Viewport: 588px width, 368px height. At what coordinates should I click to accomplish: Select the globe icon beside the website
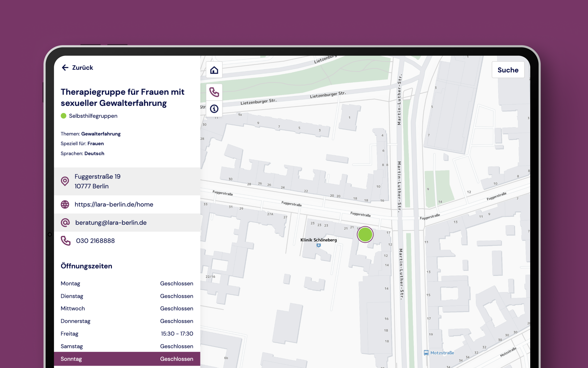65,204
